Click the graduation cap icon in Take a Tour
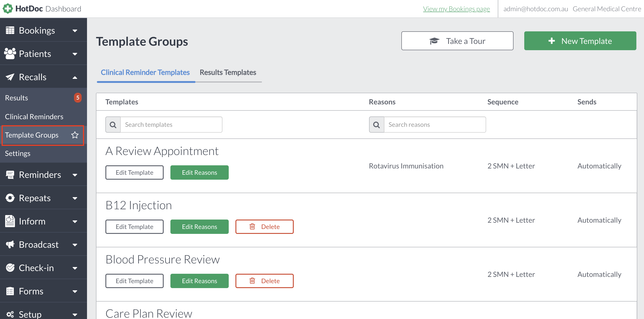The image size is (644, 319). [435, 41]
